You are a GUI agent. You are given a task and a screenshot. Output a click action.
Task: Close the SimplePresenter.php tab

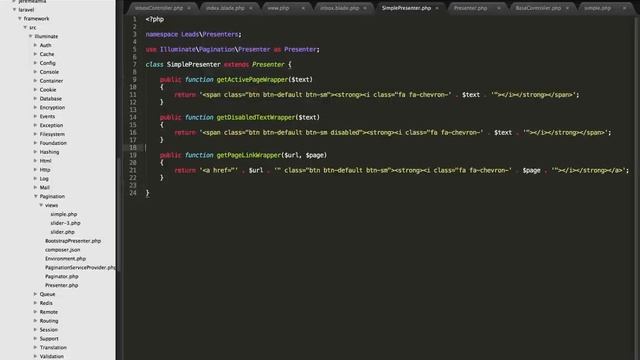pos(437,8)
